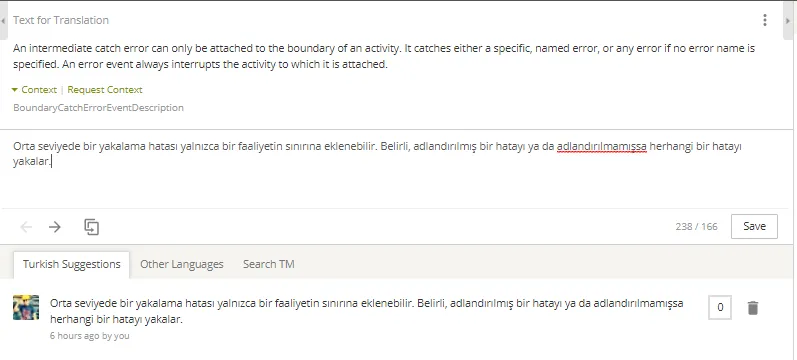Copy source text to translation field

coord(91,227)
